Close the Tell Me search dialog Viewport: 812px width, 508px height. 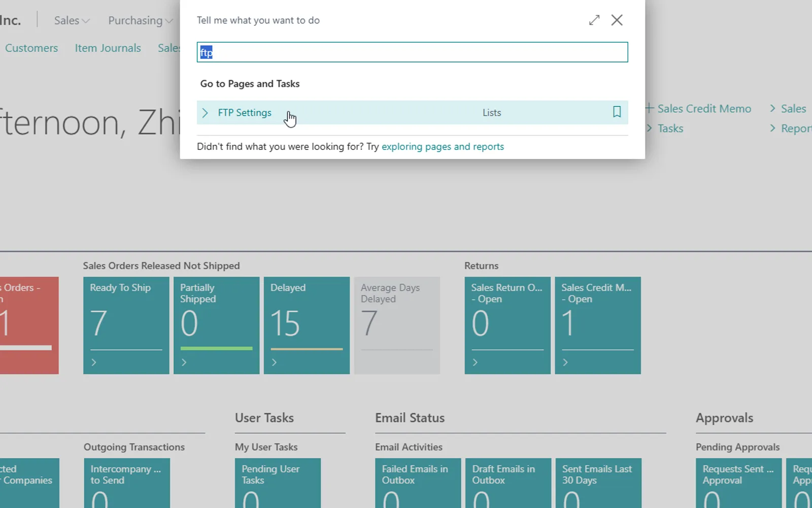pyautogui.click(x=617, y=20)
